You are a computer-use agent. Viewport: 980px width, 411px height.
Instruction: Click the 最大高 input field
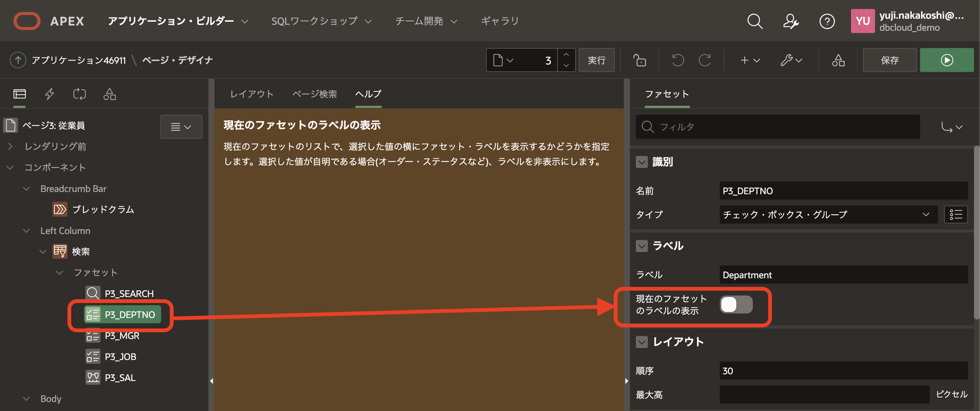tap(824, 394)
